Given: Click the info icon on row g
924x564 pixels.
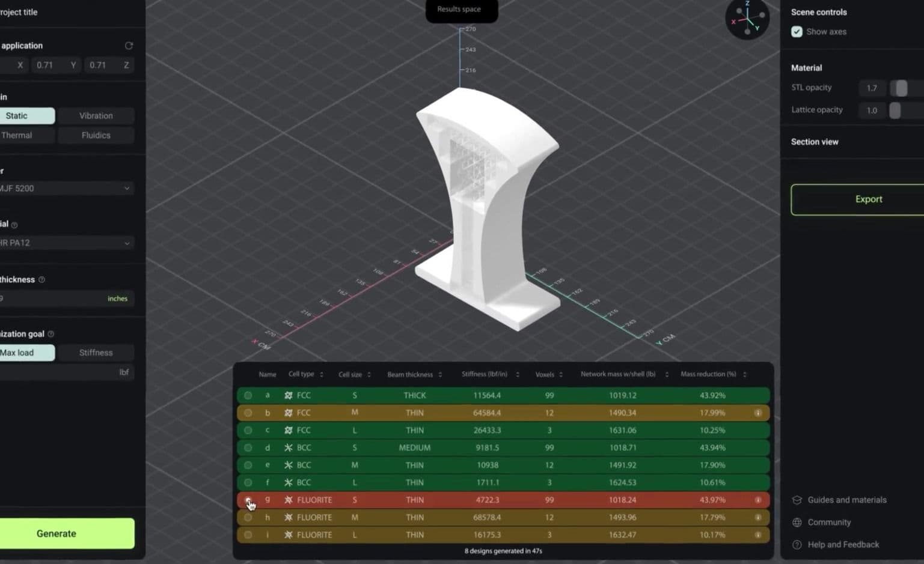Looking at the screenshot, I should coord(758,500).
